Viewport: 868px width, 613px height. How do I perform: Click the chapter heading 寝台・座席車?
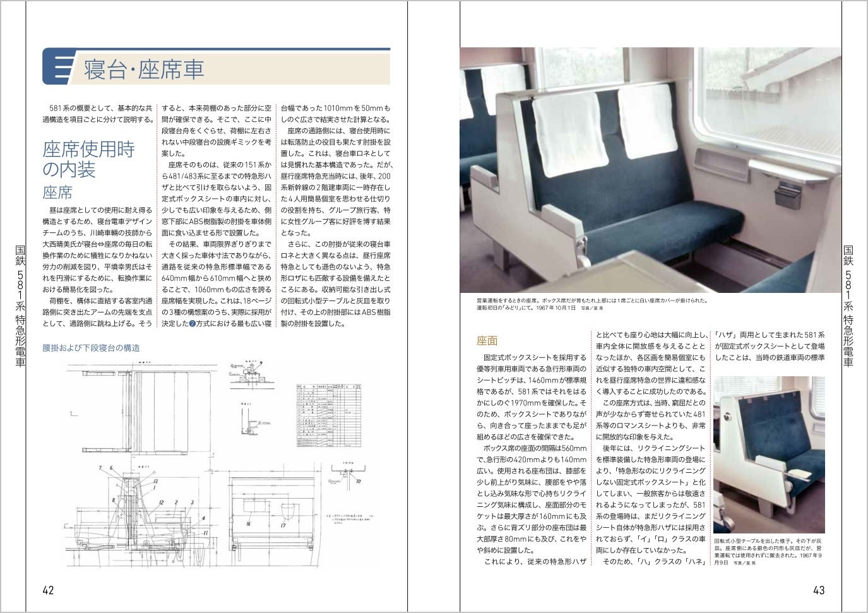(x=144, y=69)
